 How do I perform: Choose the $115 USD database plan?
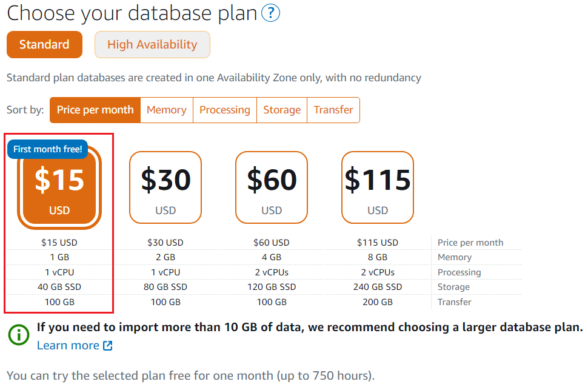coord(378,187)
